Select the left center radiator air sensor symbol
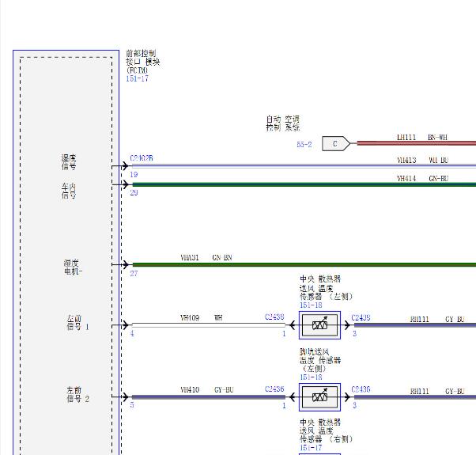The height and width of the screenshot is (455, 476). tap(319, 325)
